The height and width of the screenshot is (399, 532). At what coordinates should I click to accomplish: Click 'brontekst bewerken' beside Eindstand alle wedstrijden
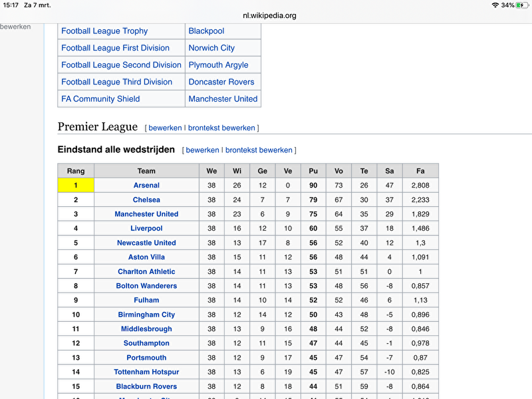pyautogui.click(x=259, y=150)
